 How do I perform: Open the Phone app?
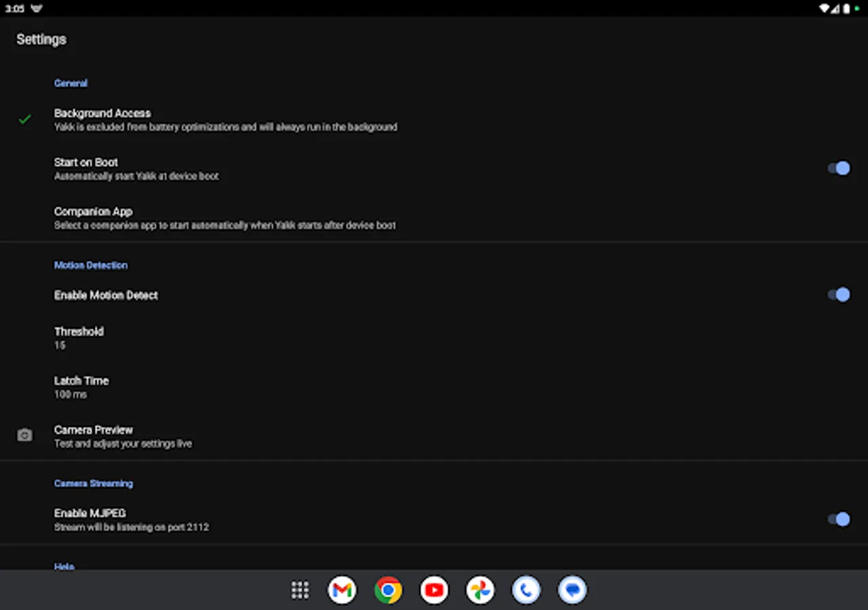click(526, 590)
